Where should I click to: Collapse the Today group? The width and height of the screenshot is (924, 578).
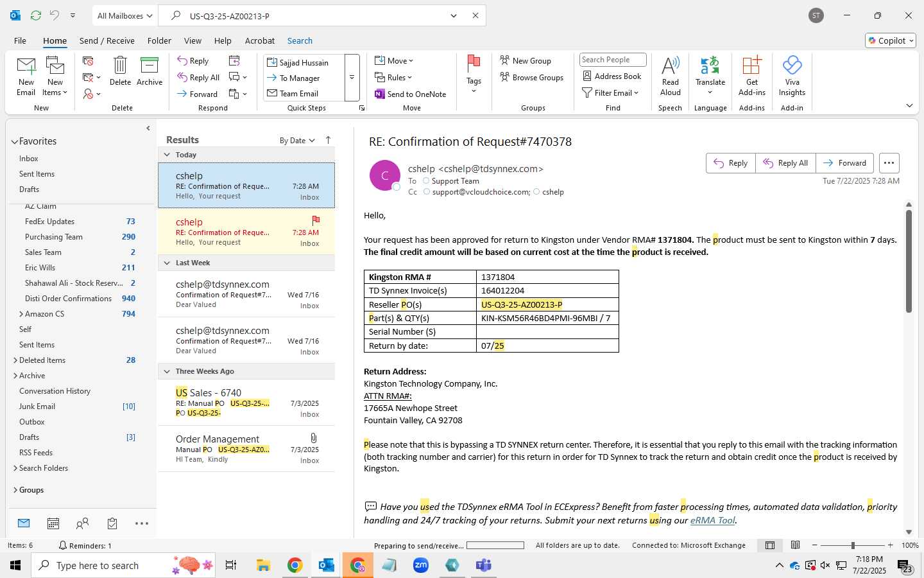tap(167, 155)
